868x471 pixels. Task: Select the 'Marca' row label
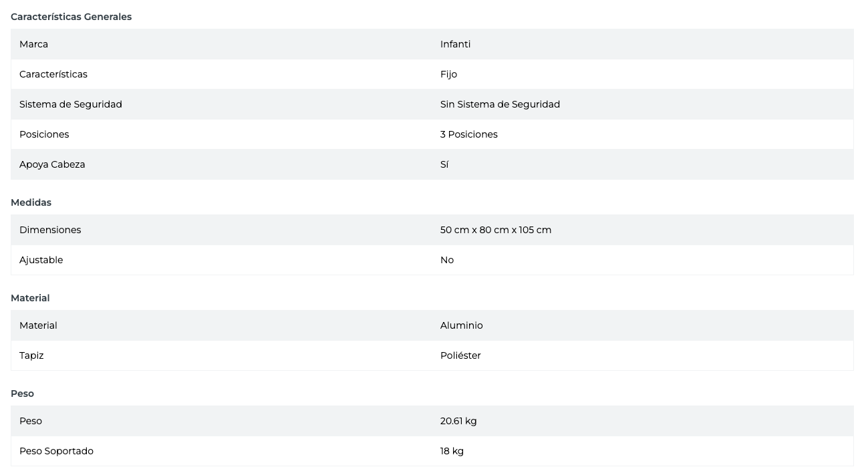coord(33,44)
